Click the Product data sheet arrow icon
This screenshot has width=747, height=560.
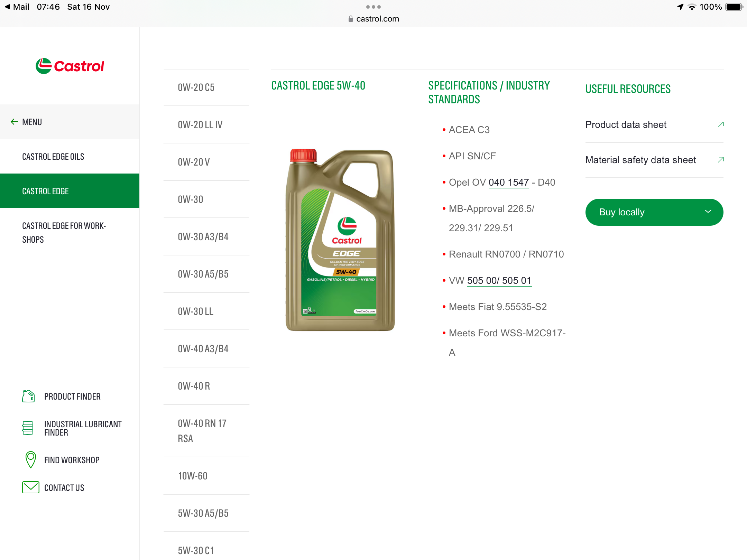[x=721, y=124]
